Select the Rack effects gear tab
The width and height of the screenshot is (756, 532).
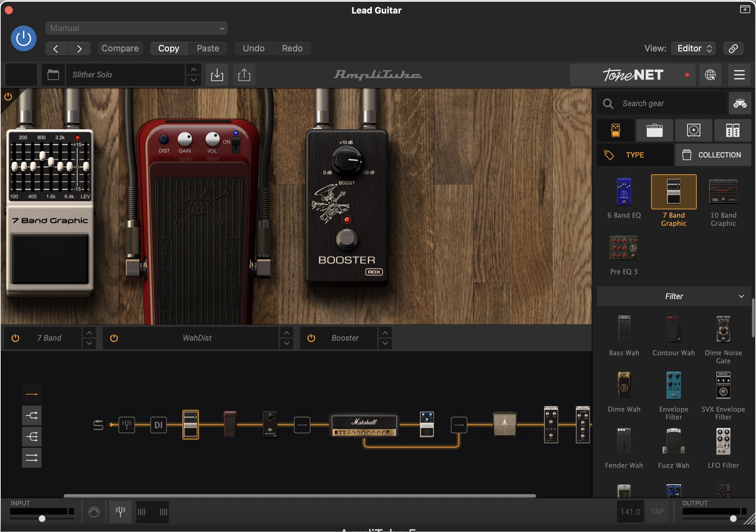(733, 130)
